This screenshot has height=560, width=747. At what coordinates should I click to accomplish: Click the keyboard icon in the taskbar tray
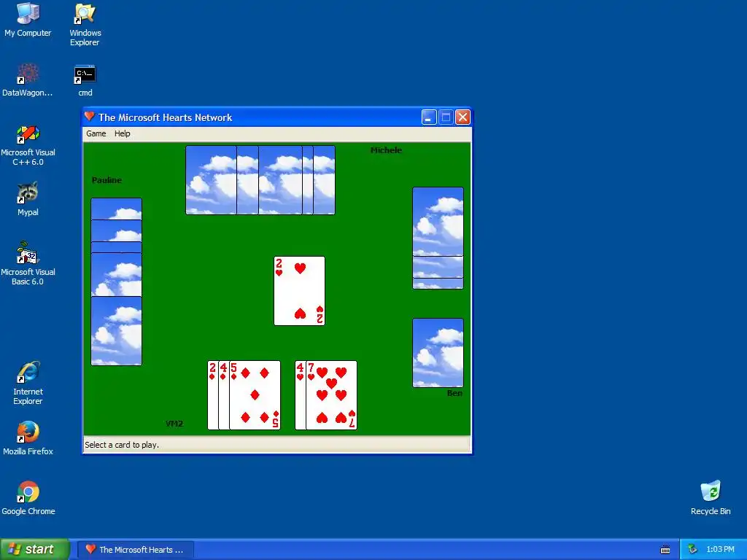[x=665, y=550]
